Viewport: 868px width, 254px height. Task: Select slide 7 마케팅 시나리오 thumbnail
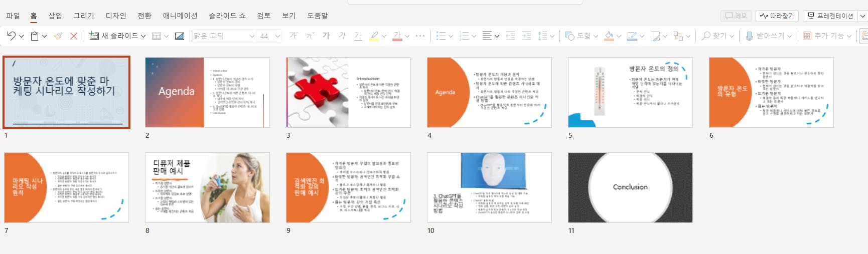(x=66, y=187)
